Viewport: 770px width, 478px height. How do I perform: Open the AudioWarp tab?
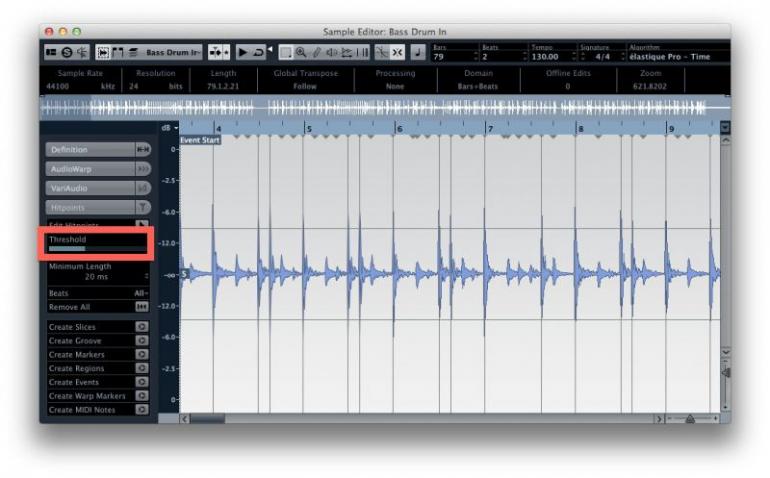click(x=90, y=169)
